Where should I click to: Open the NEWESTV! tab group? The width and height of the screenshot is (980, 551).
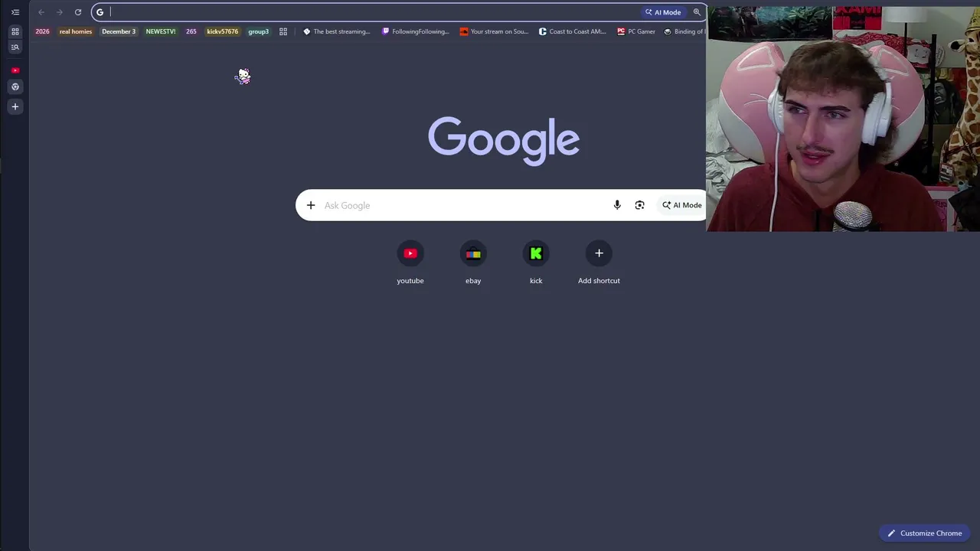click(161, 31)
